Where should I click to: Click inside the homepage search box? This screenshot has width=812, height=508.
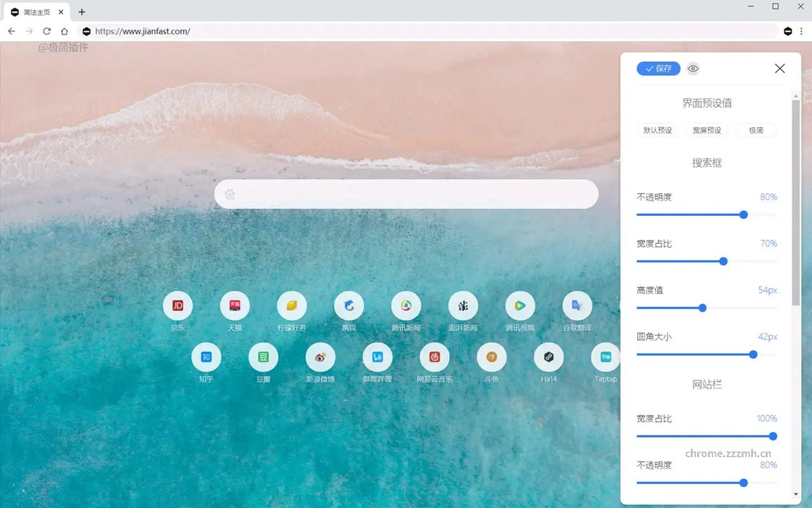click(406, 194)
